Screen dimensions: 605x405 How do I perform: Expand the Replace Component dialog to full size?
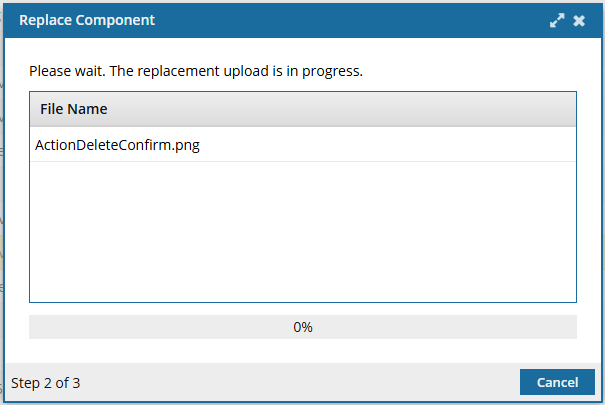pyautogui.click(x=557, y=20)
